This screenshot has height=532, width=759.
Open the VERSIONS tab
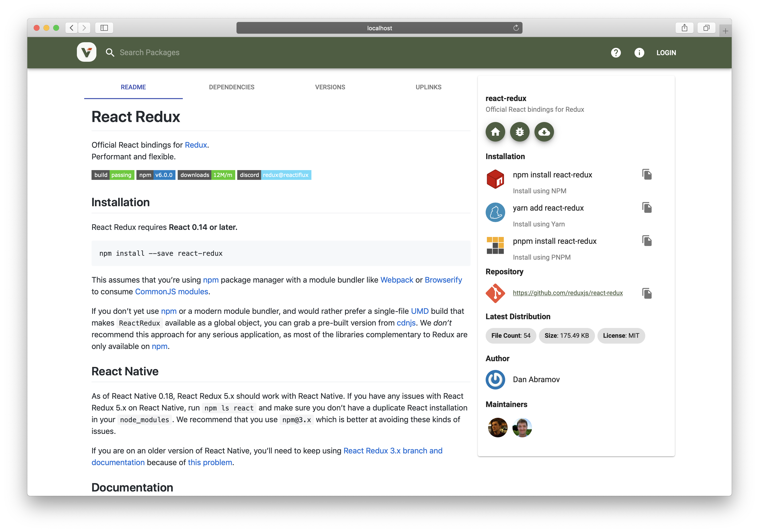330,87
